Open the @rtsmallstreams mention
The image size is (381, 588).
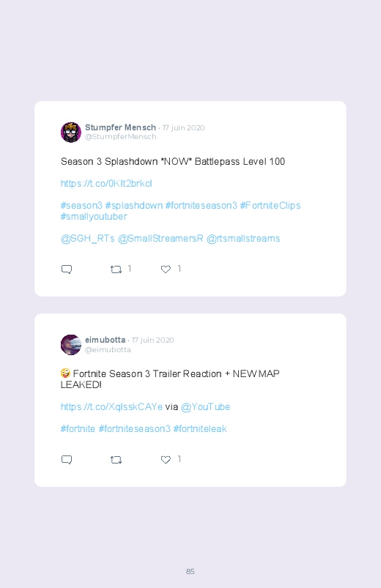coord(243,239)
